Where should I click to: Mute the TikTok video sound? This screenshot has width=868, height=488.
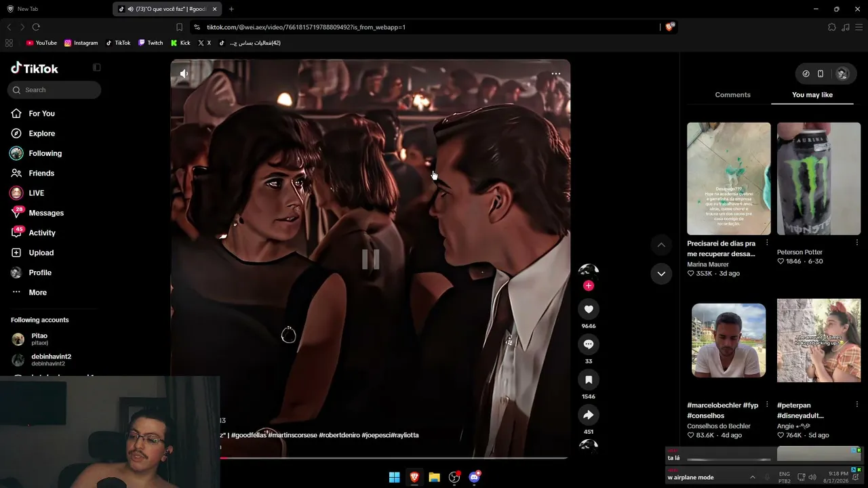[x=184, y=74]
